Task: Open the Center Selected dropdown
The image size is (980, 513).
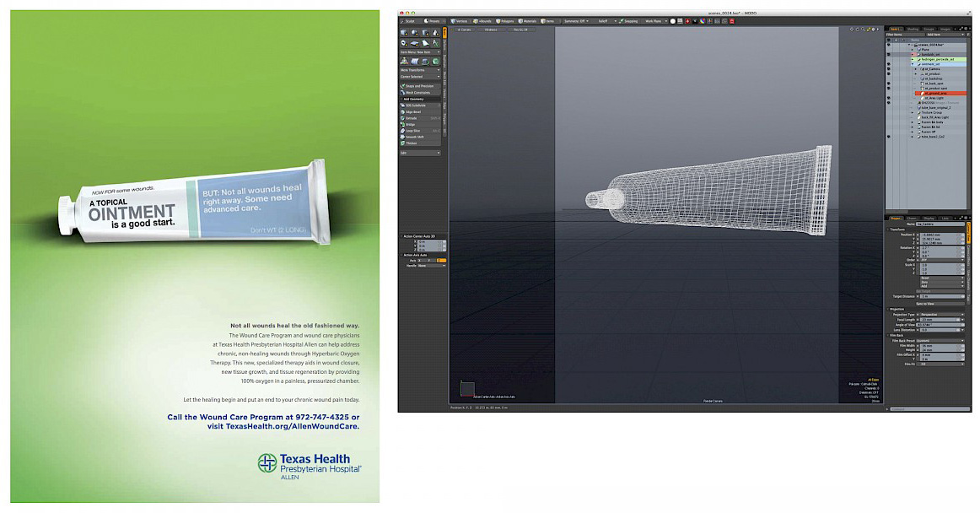Action: point(420,76)
